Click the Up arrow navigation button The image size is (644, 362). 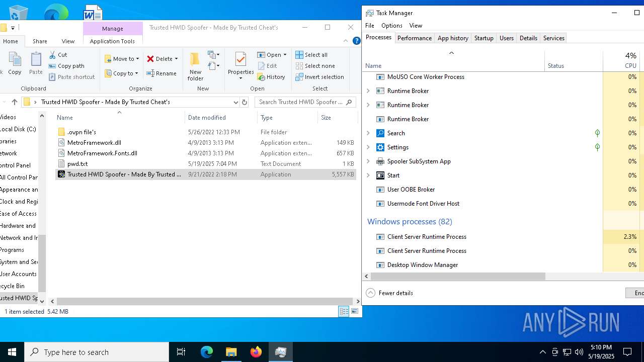[14, 102]
